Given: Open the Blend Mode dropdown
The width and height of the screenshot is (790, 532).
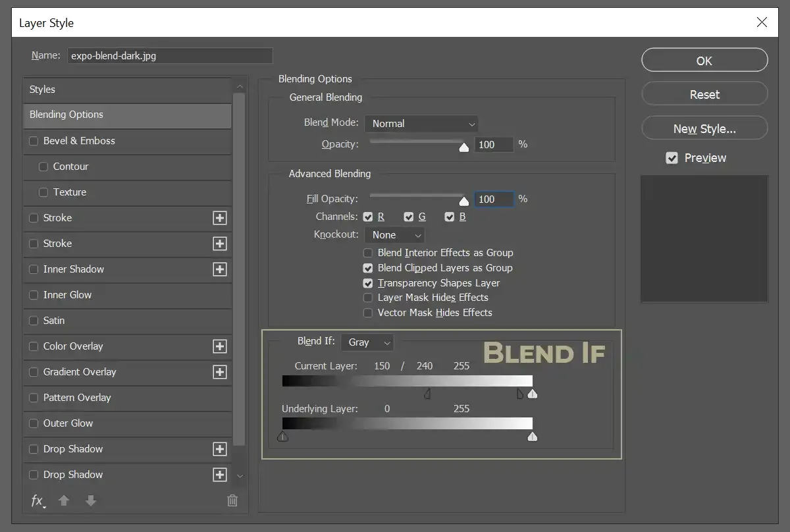Looking at the screenshot, I should pyautogui.click(x=421, y=123).
